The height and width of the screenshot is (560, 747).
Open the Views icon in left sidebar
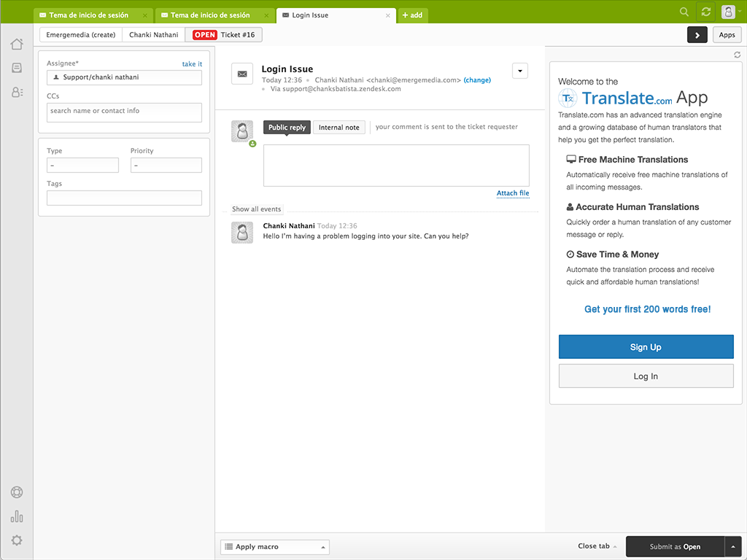click(x=16, y=68)
